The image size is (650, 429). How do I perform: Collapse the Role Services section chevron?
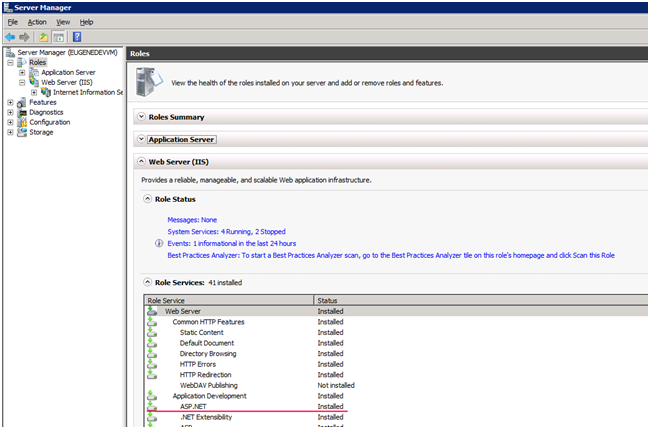click(x=148, y=283)
